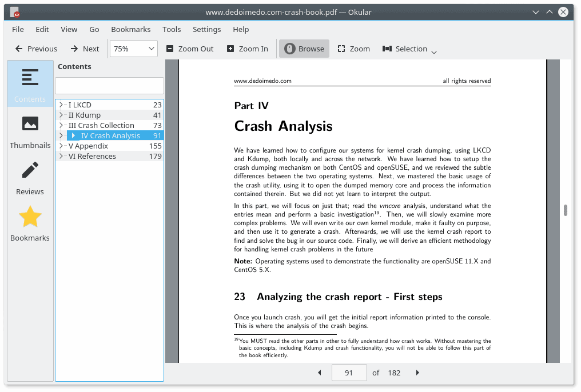Expand the I LKCD tree entry

coord(61,105)
